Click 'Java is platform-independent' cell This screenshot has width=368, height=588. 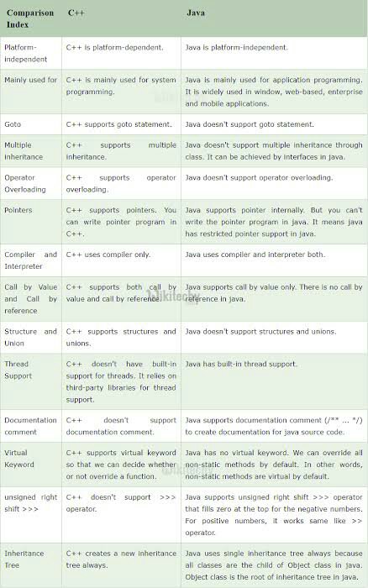pyautogui.click(x=236, y=47)
